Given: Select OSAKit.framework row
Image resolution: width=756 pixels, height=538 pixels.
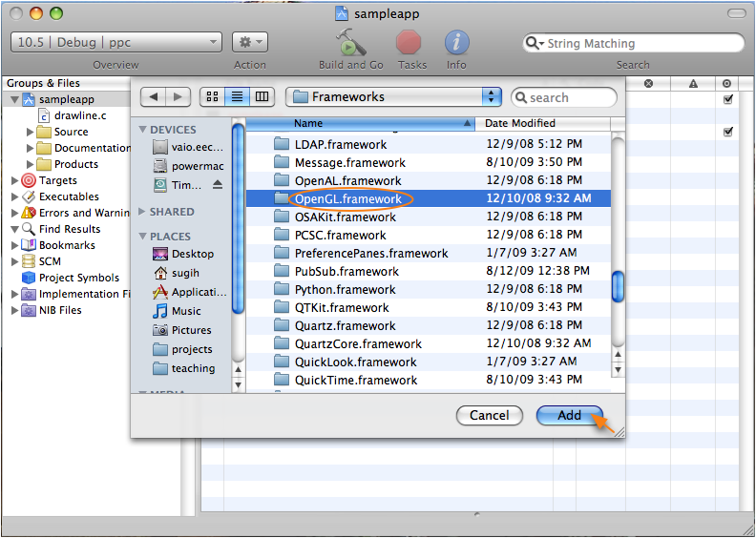Looking at the screenshot, I should click(429, 217).
